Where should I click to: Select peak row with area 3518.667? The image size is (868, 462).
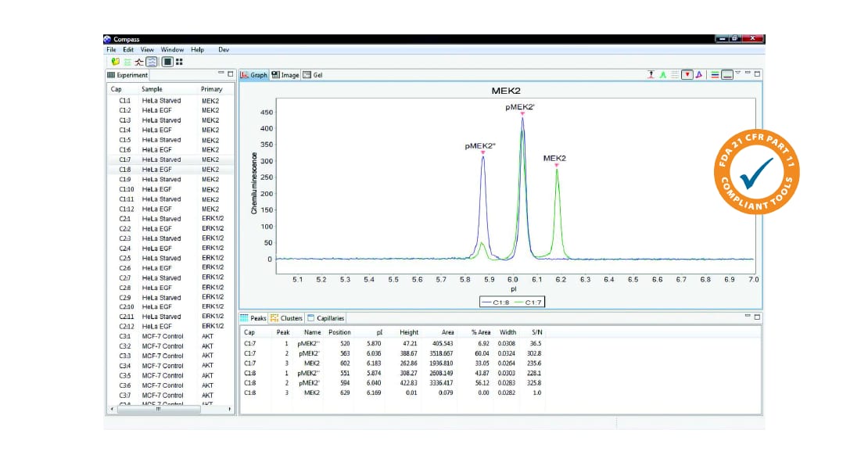(x=393, y=353)
